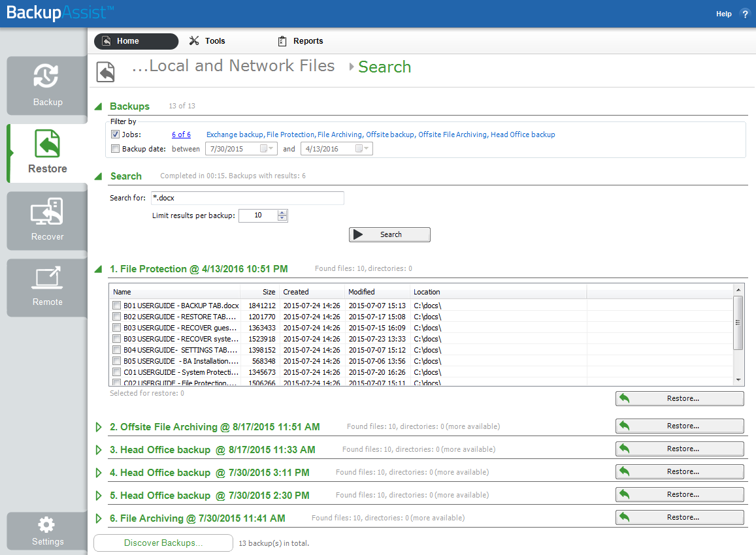The image size is (756, 555).
Task: Expand 6. File Archiving results
Action: pos(99,518)
